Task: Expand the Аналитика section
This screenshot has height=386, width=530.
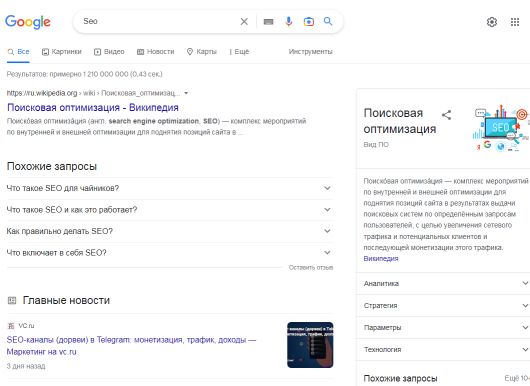Action: pyautogui.click(x=443, y=284)
